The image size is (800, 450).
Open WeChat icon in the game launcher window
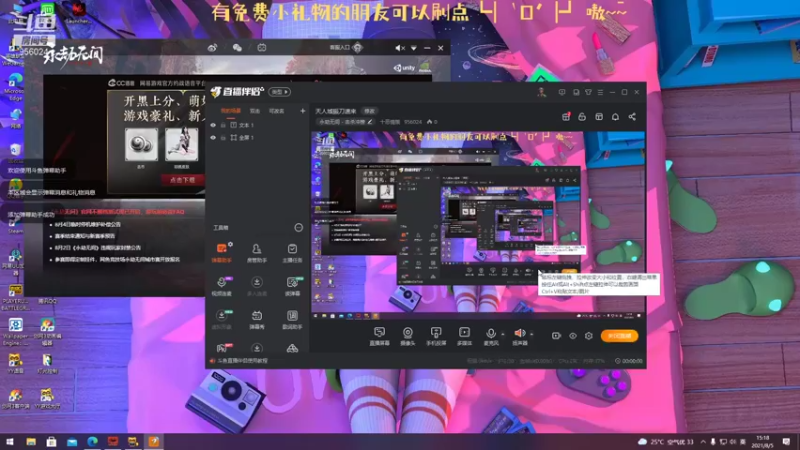click(x=237, y=48)
